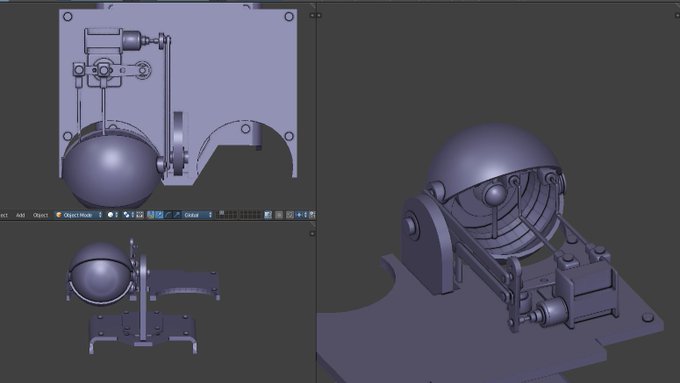
Task: Toggle the 3D manipulator widget icon
Action: click(x=150, y=215)
